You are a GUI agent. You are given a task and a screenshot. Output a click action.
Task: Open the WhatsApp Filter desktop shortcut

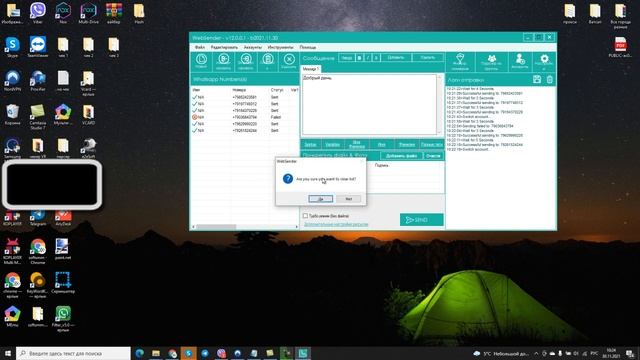coord(63,318)
